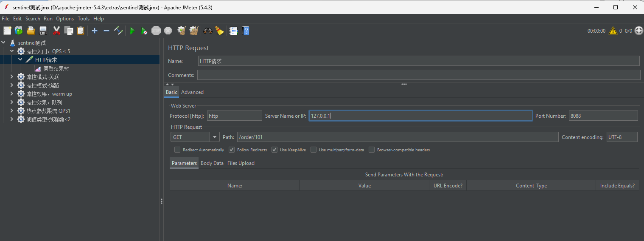Show the warning log triangle icon
Image resolution: width=644 pixels, height=241 pixels.
[x=613, y=31]
